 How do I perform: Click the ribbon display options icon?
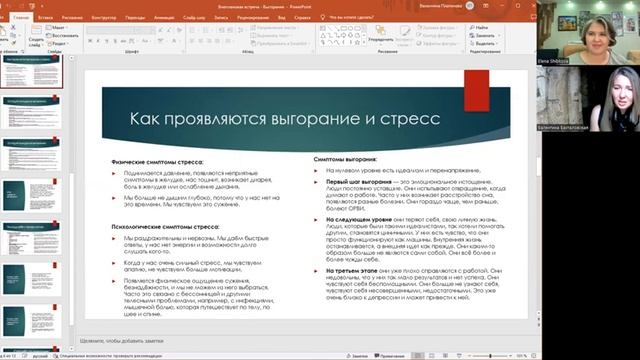[486, 6]
